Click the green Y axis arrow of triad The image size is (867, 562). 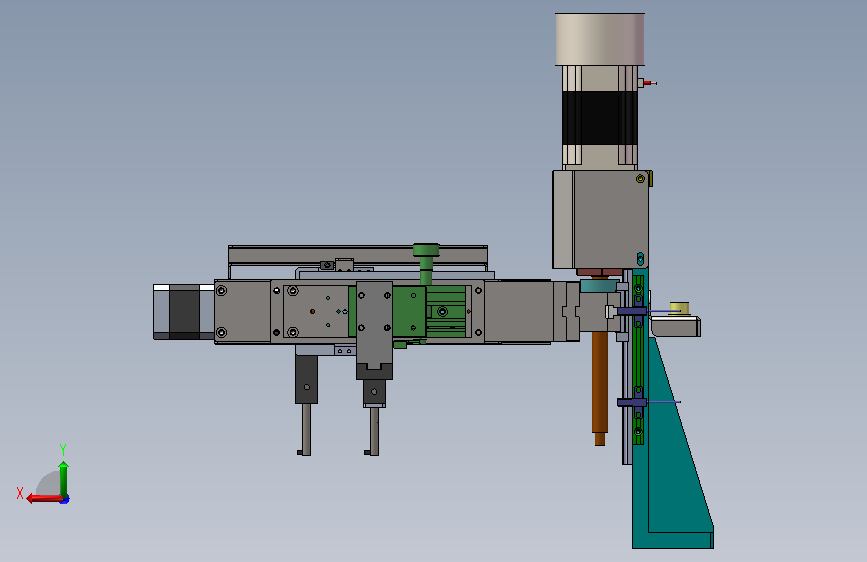[64, 479]
